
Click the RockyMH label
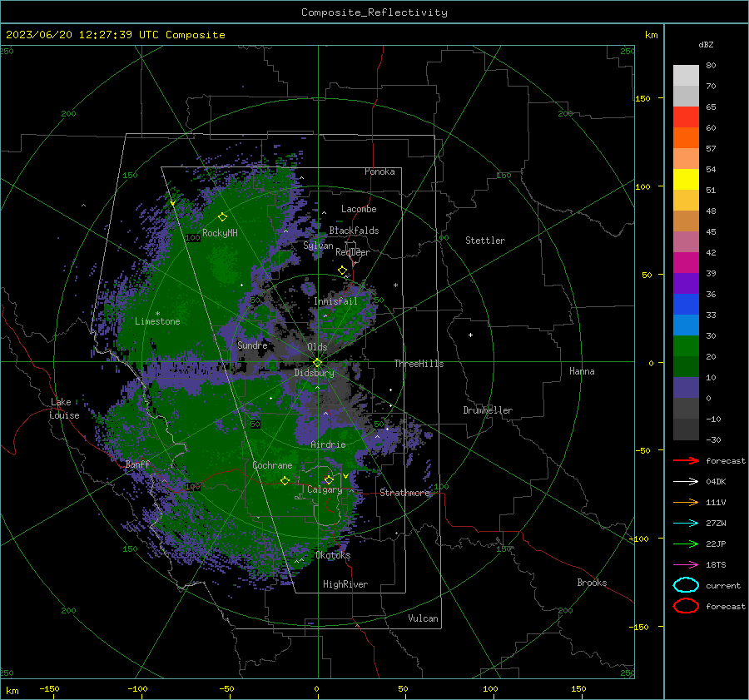(220, 233)
